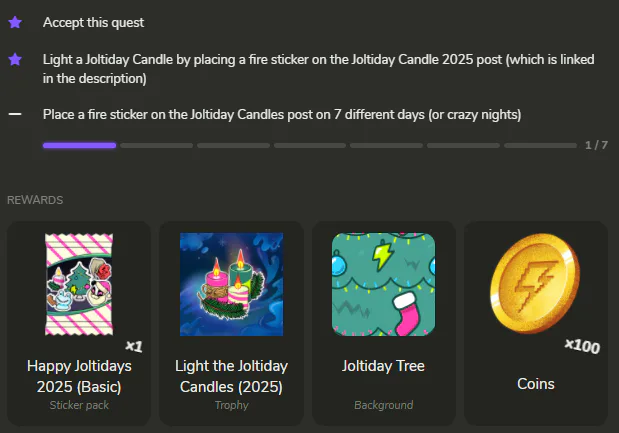Click the Happy Joltidays 2025 (Basic) label
Screen dimensions: 619x433
tap(79, 376)
